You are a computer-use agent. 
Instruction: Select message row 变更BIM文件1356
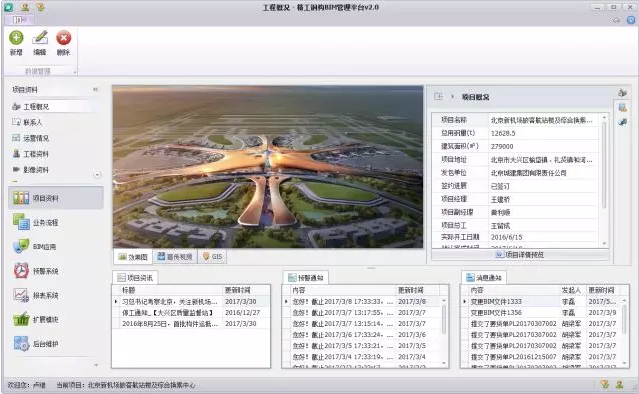pos(540,313)
